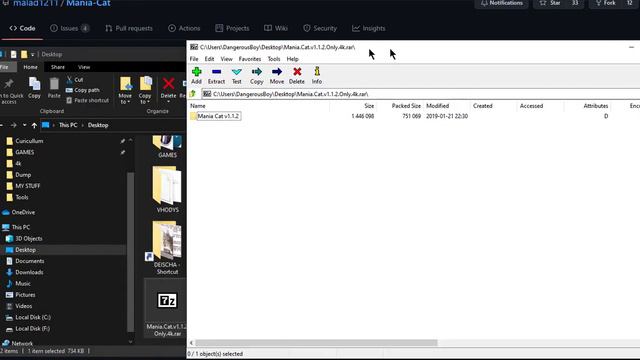The image size is (640, 360).
Task: Click the Up arrow in Explorer navigation
Action: pos(34,125)
